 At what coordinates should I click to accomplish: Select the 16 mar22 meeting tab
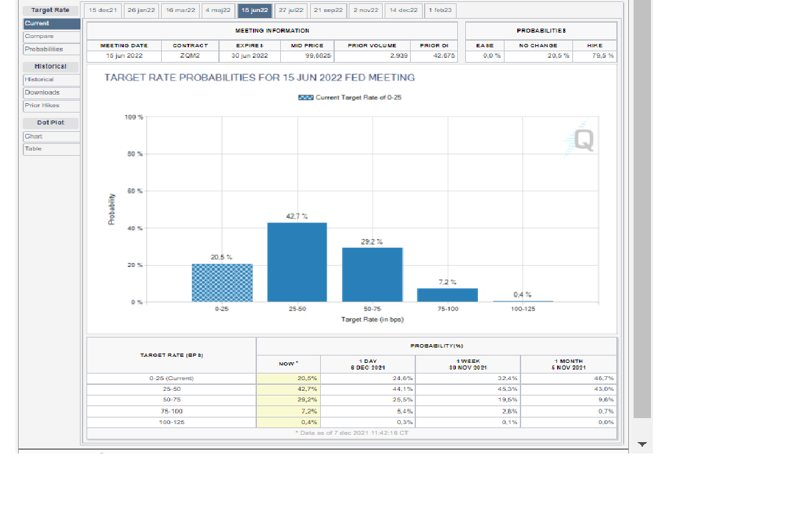tap(180, 11)
